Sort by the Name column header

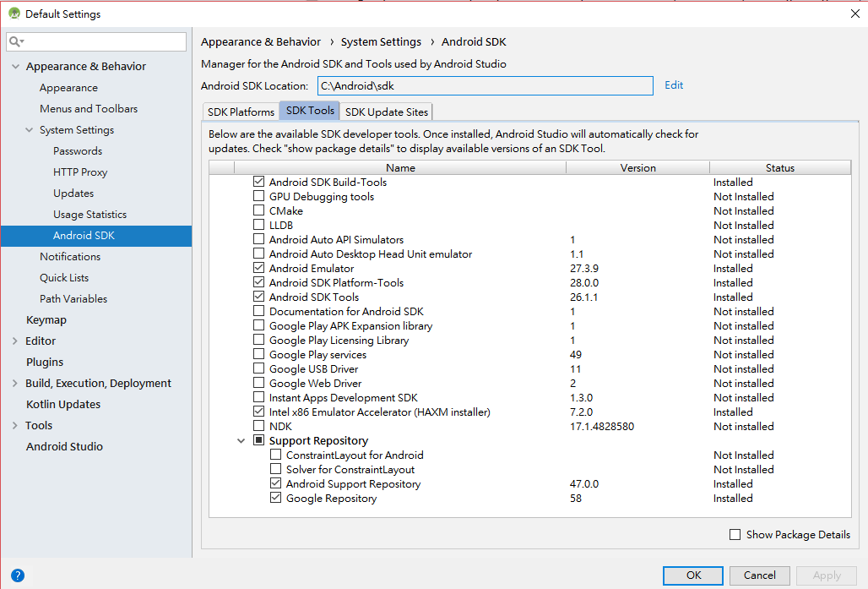tap(400, 167)
